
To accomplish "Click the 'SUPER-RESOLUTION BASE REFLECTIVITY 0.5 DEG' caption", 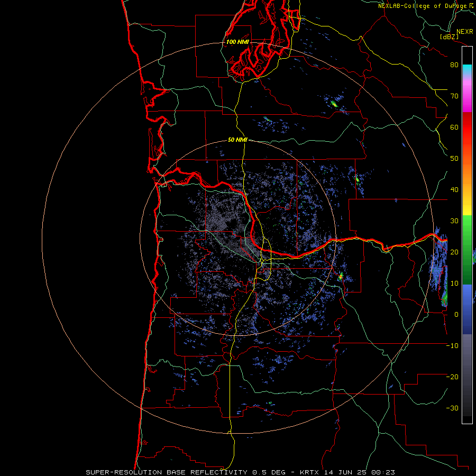I will [186, 472].
